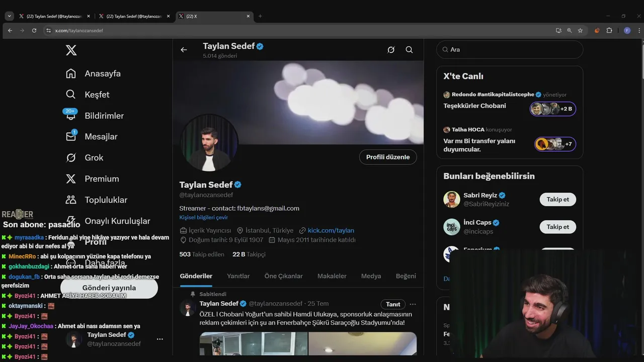Viewport: 644px width, 362px height.
Task: Open Chrome three-dot menu
Action: tap(639, 31)
